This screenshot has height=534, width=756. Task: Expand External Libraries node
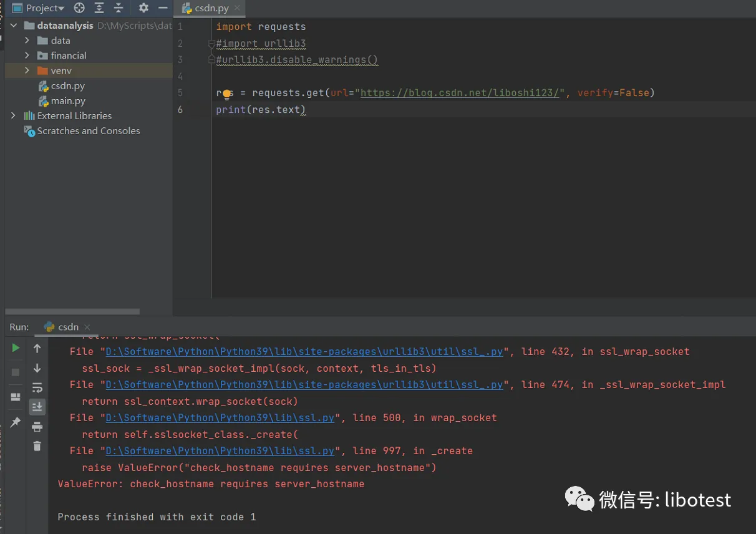[14, 115]
